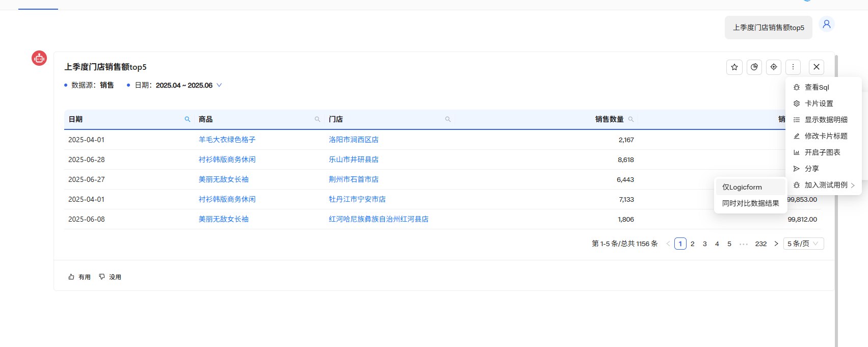Select 修改卡片标题 menu entry
868x347 pixels.
(x=824, y=136)
